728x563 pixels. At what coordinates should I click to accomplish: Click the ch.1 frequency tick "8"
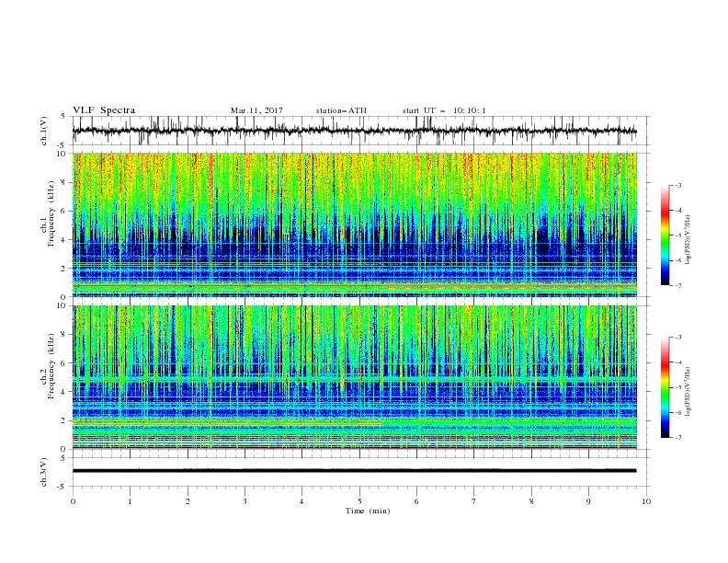click(x=63, y=182)
